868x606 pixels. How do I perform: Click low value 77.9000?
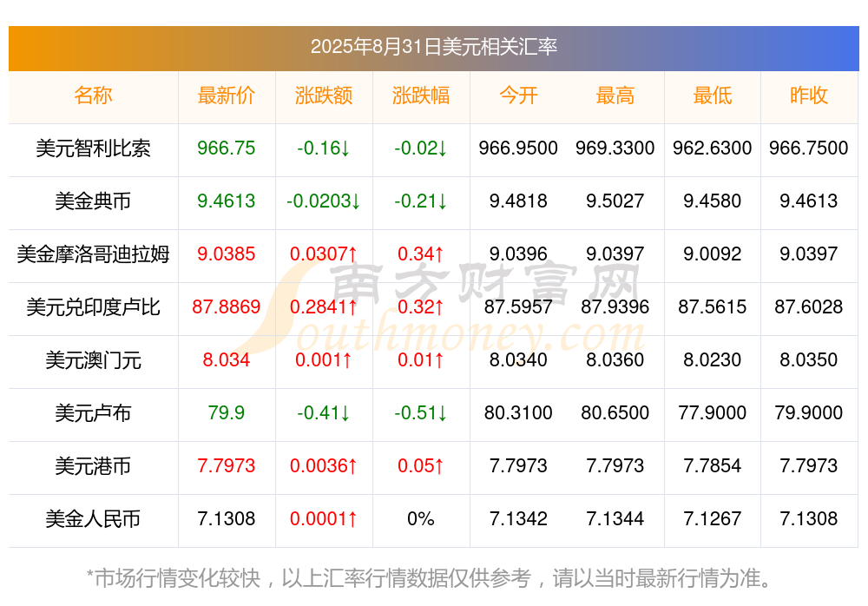(713, 413)
